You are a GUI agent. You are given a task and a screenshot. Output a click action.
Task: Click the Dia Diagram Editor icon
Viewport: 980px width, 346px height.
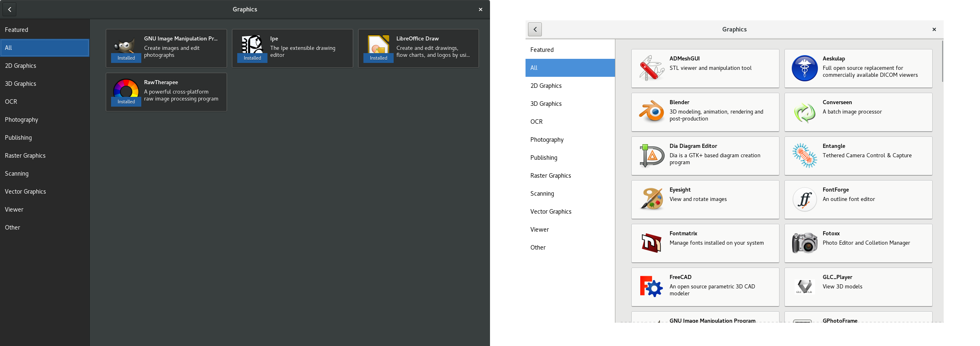pyautogui.click(x=652, y=156)
